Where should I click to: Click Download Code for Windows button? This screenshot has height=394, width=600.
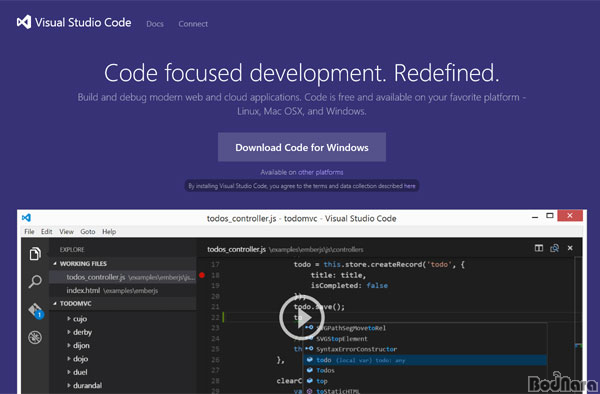click(302, 147)
